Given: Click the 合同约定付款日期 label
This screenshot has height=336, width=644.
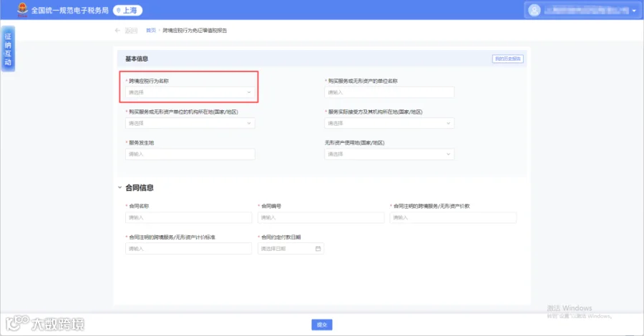Looking at the screenshot, I should pos(281,237).
